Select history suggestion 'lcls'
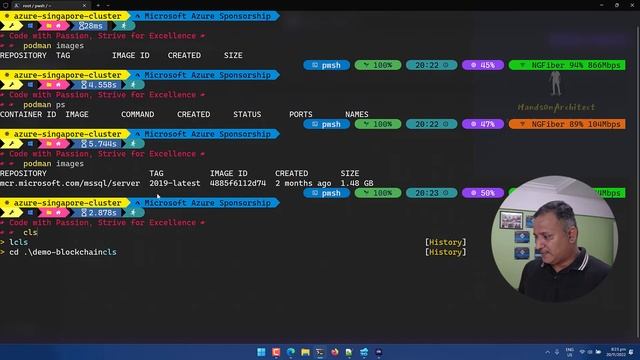Screen dimensions: 640x360 click(18, 242)
